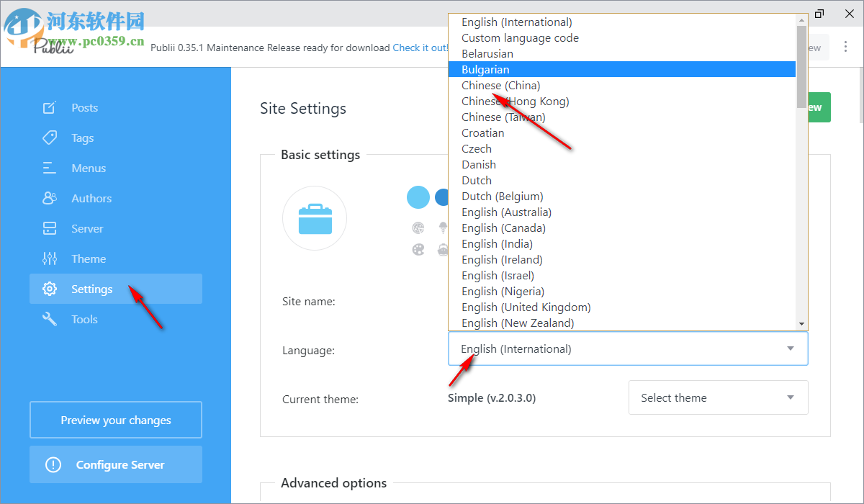Select the light blue color circle

tap(418, 197)
